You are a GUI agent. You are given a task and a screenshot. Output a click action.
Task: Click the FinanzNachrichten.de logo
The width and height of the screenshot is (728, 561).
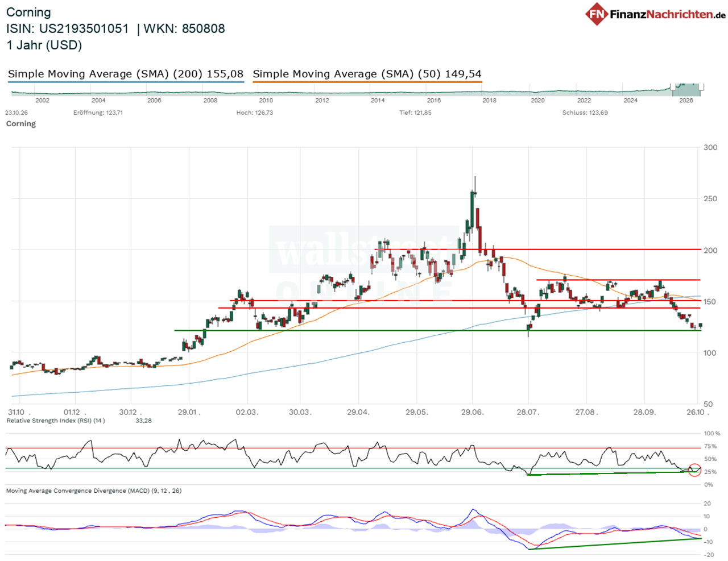(655, 14)
